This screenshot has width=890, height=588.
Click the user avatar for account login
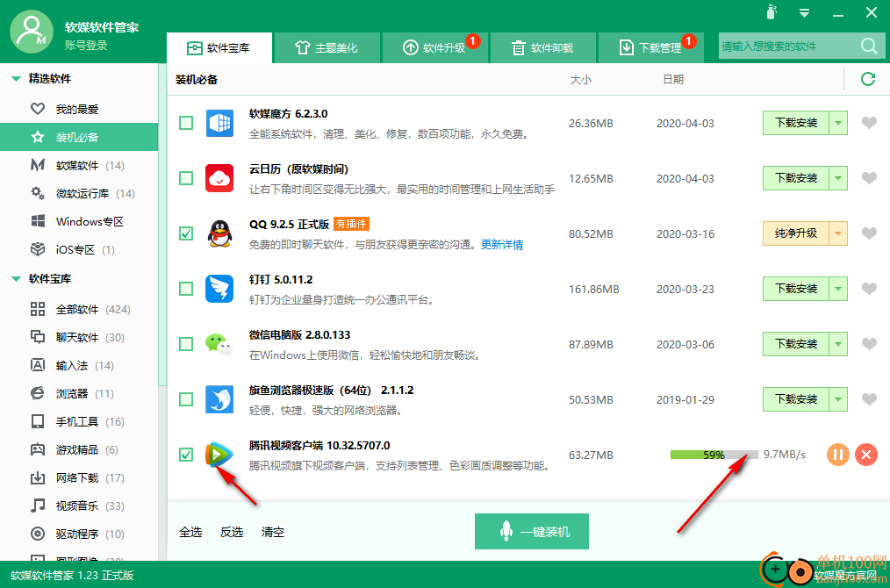point(32,32)
